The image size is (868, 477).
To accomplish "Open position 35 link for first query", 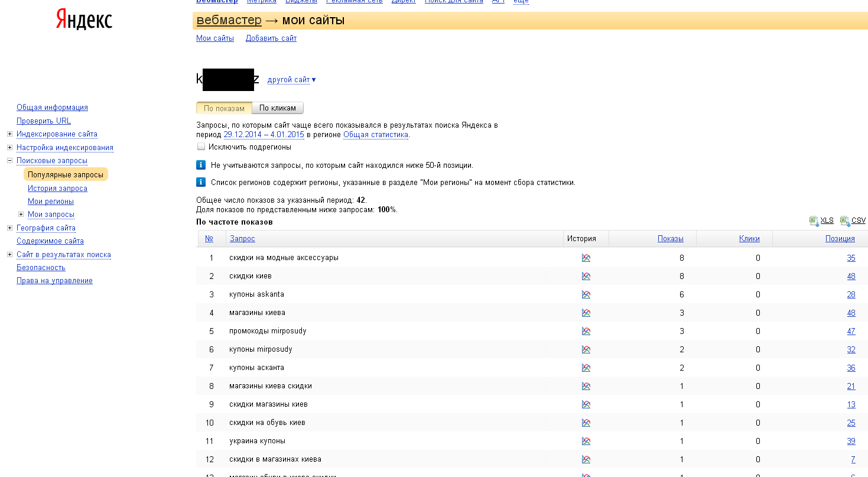I will 851,258.
